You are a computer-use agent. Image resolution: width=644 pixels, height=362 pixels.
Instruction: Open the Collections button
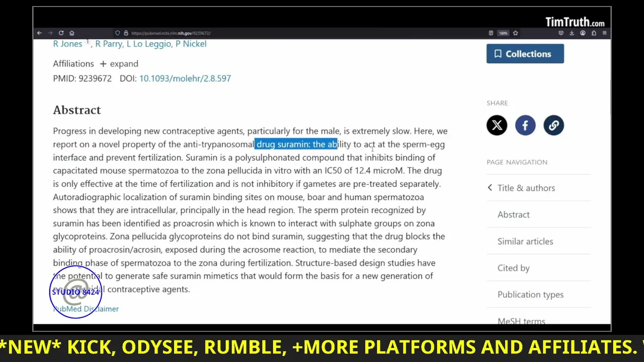(525, 54)
